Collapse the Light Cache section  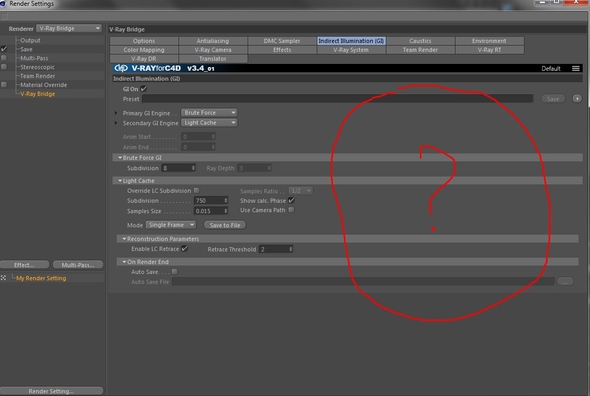click(120, 181)
